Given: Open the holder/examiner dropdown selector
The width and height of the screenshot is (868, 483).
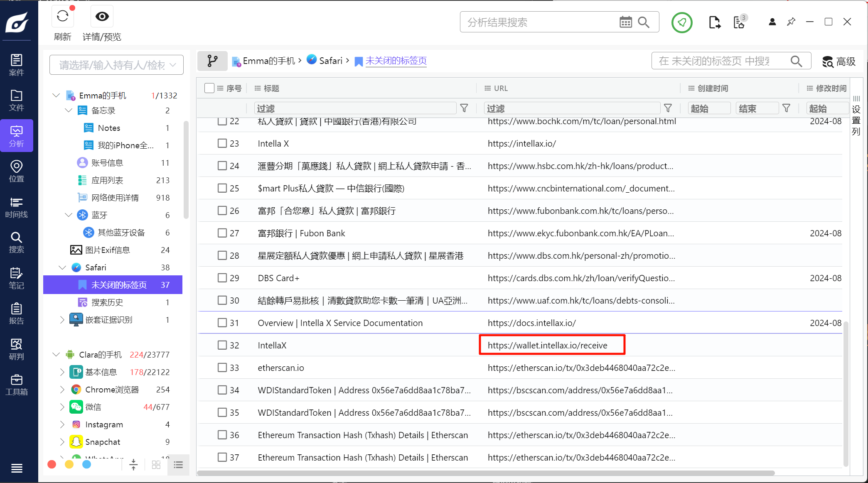Looking at the screenshot, I should [x=116, y=65].
